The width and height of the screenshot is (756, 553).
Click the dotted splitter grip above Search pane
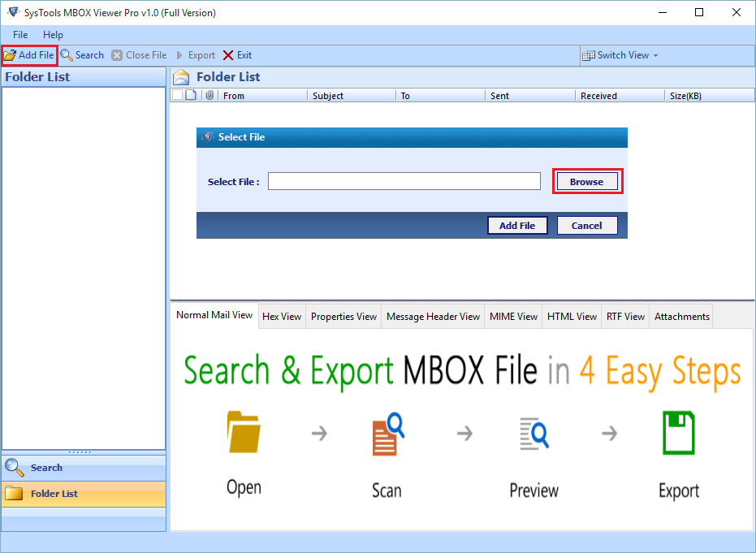pos(80,452)
